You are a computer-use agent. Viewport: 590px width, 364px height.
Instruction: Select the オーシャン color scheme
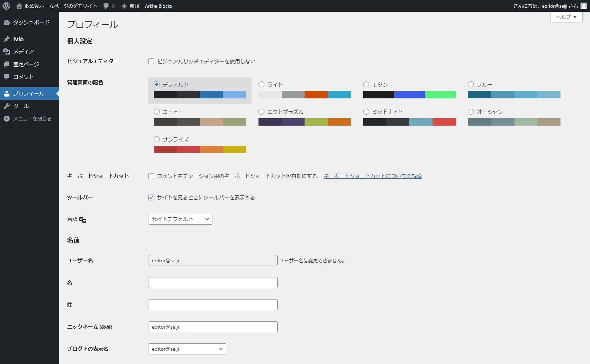tap(471, 112)
